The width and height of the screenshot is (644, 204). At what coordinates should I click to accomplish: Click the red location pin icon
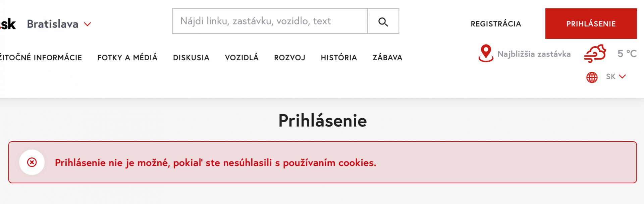pyautogui.click(x=486, y=53)
